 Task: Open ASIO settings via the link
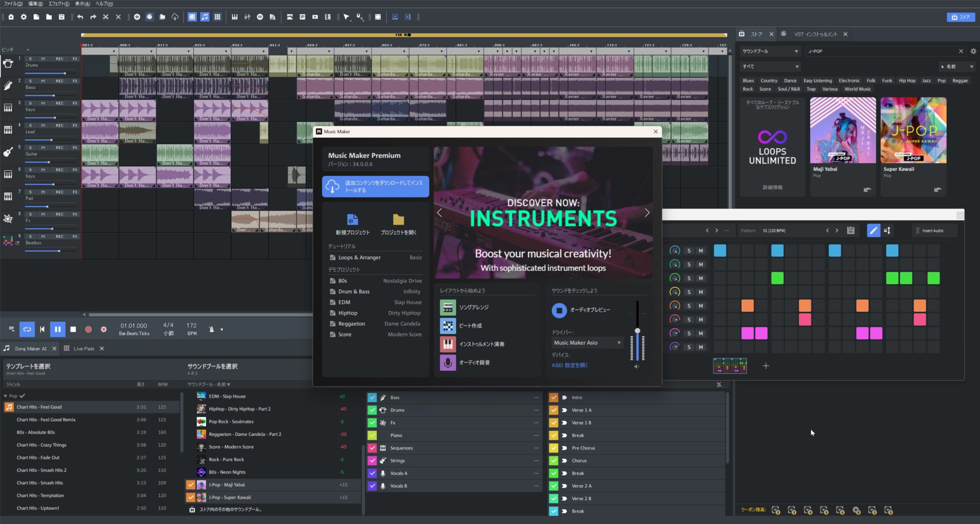(x=570, y=365)
